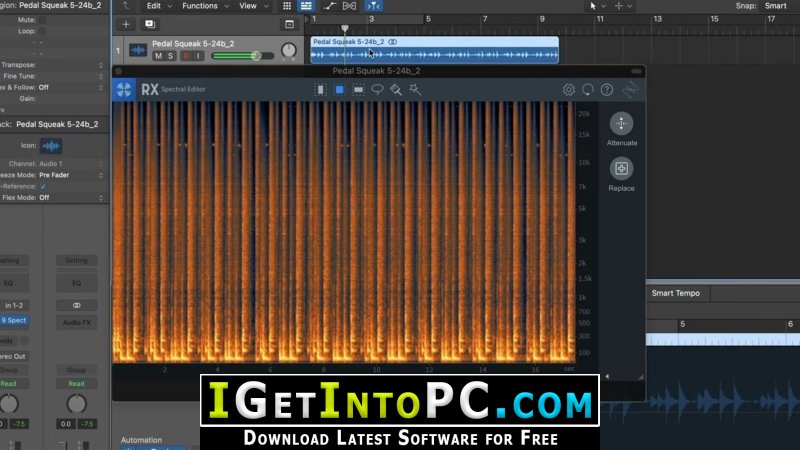This screenshot has width=800, height=450.
Task: Open the Transpose stepper dropdown
Action: (101, 65)
